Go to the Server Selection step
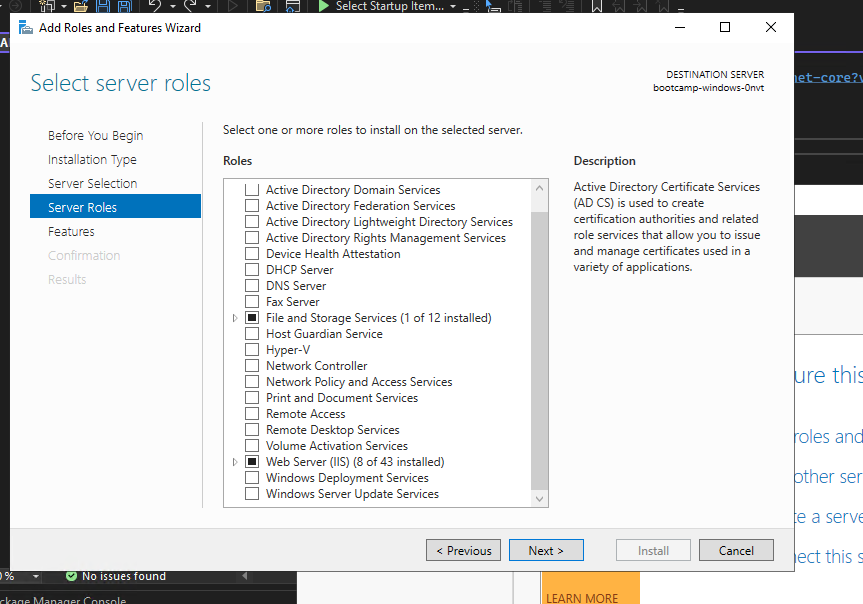 pyautogui.click(x=92, y=183)
